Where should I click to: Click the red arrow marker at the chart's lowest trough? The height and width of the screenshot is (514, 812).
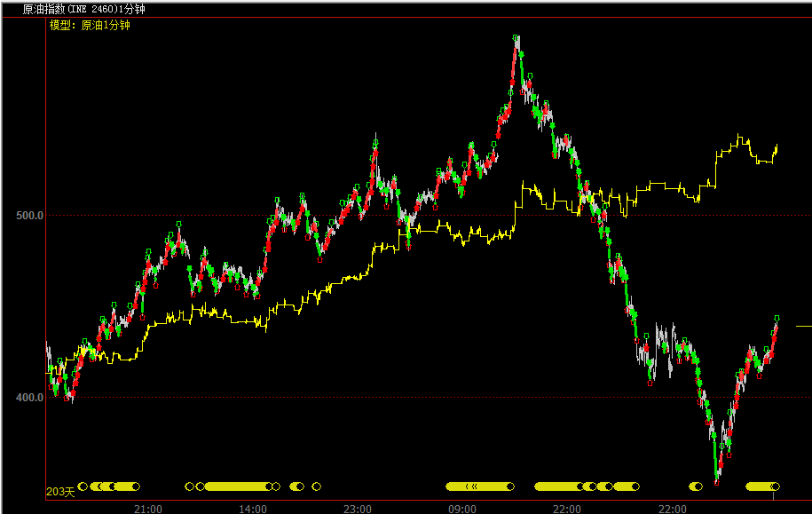(717, 482)
